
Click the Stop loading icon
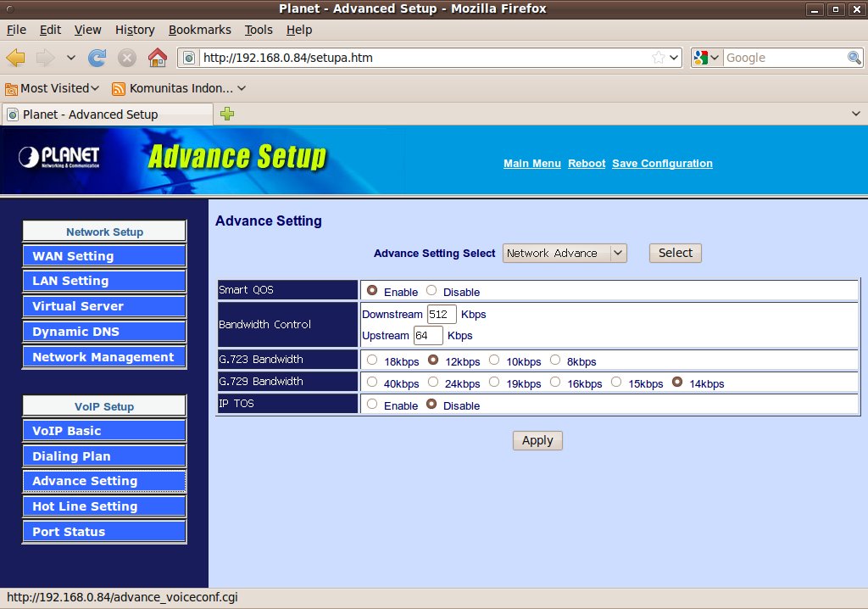(127, 58)
